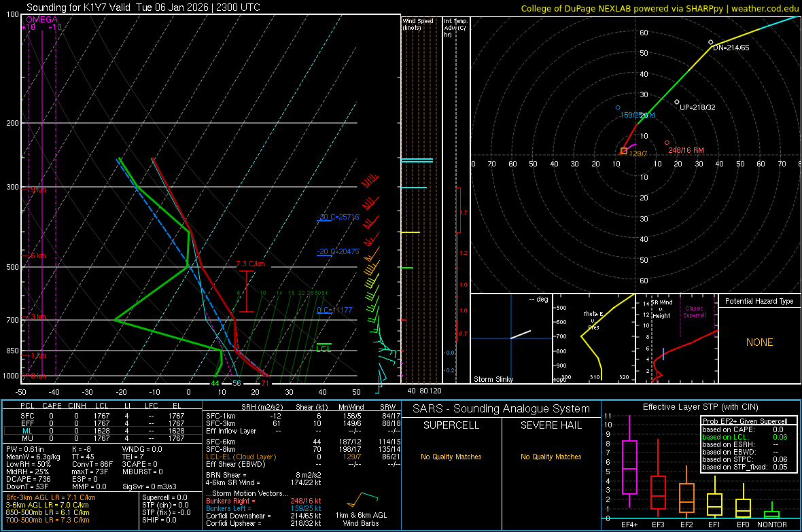Image resolution: width=802 pixels, height=532 pixels.
Task: Click the DCAPE = 736 value
Action: [x=28, y=479]
